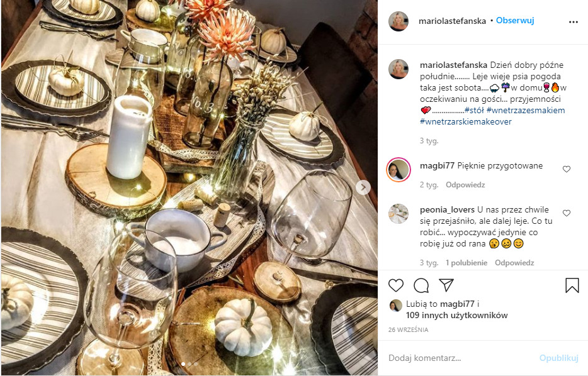Viewport: 588px width, 376px height.
Task: Follow the account with Obserwuj
Action: pos(514,21)
